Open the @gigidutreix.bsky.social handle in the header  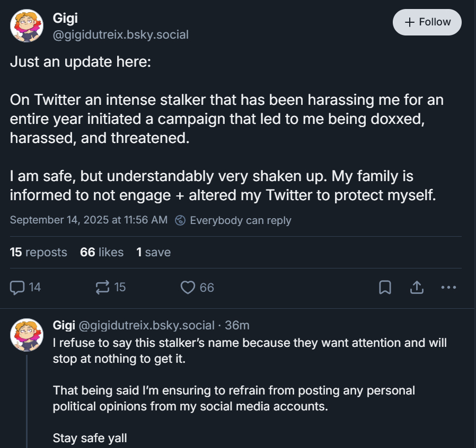(120, 35)
